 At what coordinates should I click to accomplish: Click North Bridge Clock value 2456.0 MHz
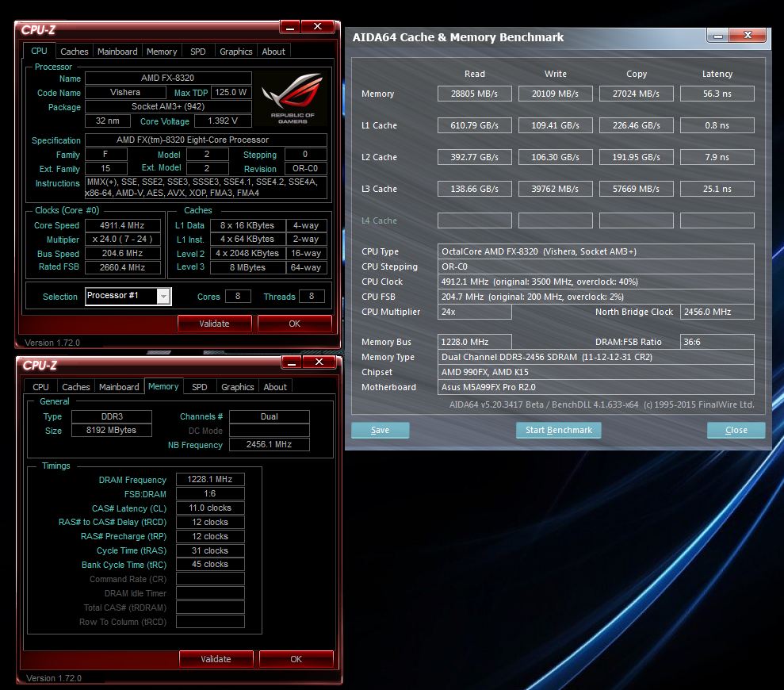click(717, 312)
